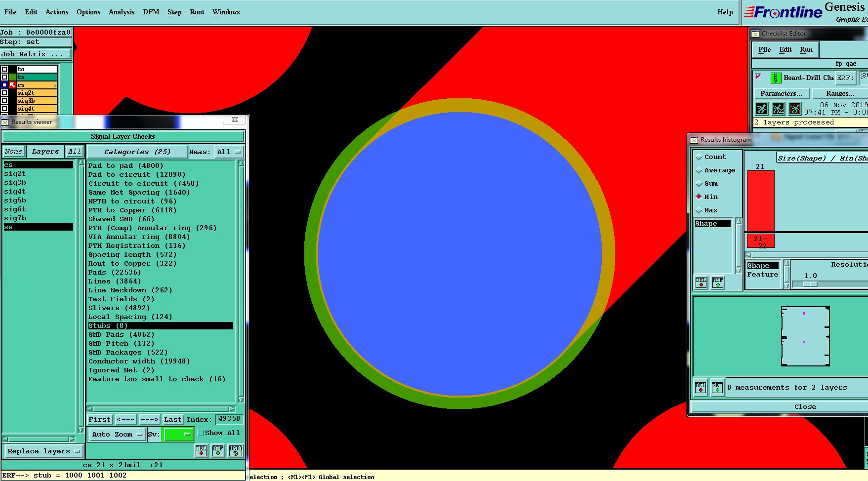Select the Min radio option
The width and height of the screenshot is (868, 481).
tap(699, 197)
